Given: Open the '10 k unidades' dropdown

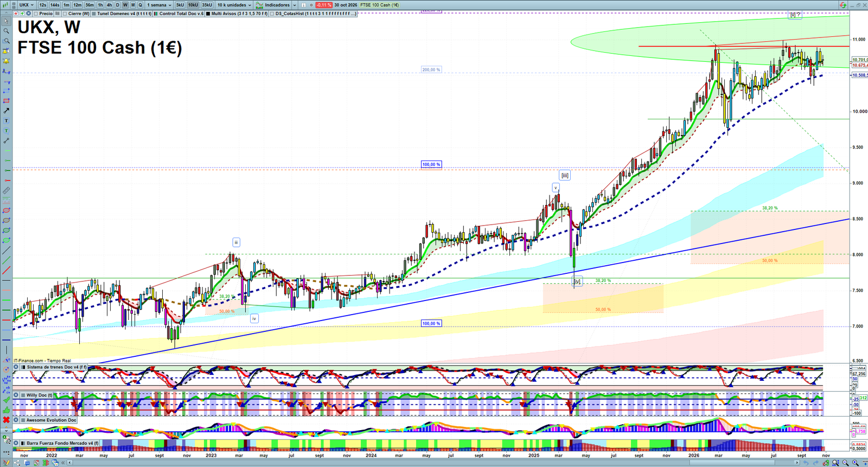Looking at the screenshot, I should [235, 5].
